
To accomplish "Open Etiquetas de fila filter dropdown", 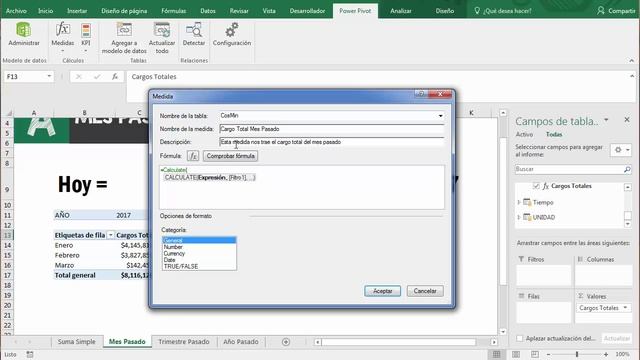I will coord(110,235).
